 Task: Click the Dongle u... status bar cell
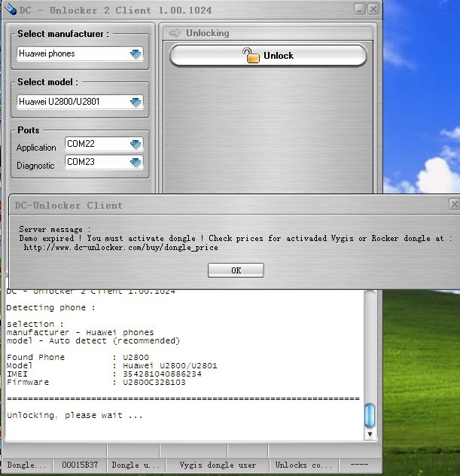136,465
